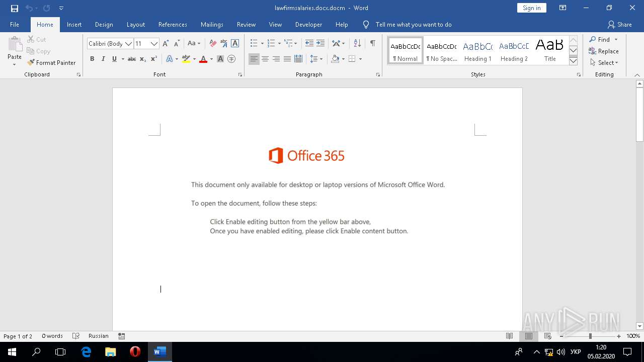644x362 pixels.
Task: Center align the paragraph
Action: (265, 59)
